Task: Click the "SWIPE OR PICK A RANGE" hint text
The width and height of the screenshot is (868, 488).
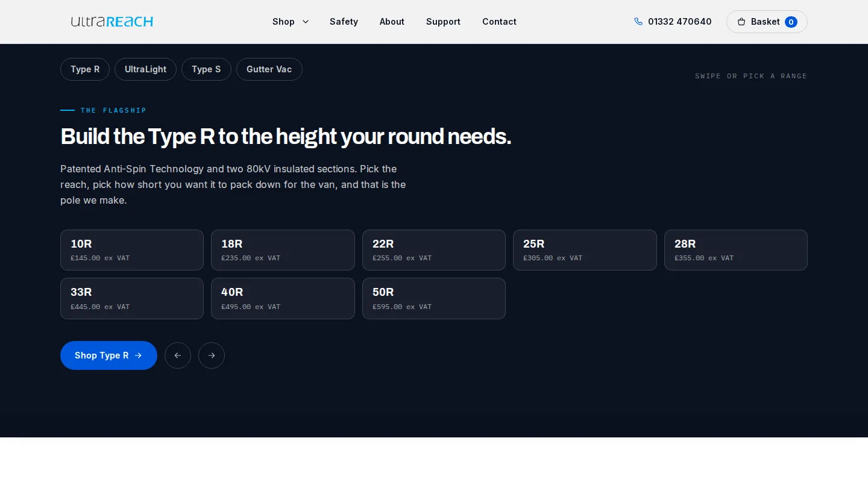Action: click(751, 76)
